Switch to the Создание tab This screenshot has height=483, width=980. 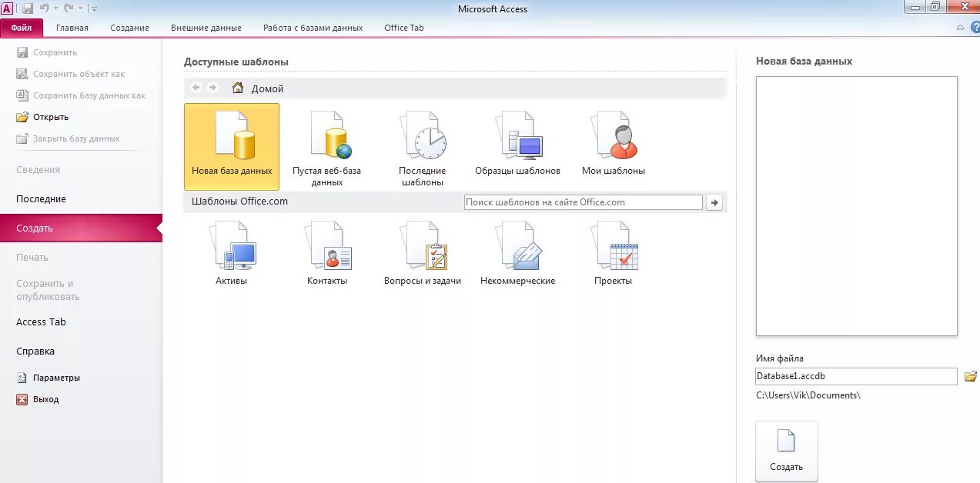point(129,28)
